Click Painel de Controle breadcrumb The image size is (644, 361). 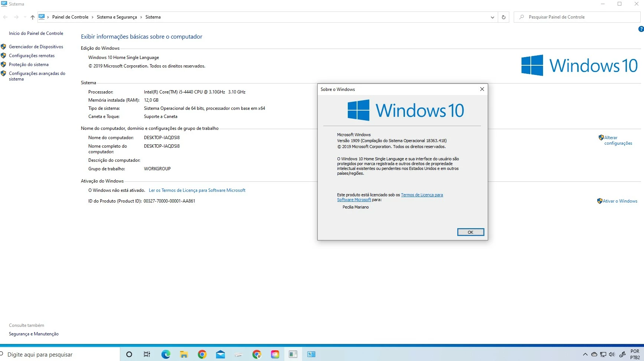click(x=70, y=17)
